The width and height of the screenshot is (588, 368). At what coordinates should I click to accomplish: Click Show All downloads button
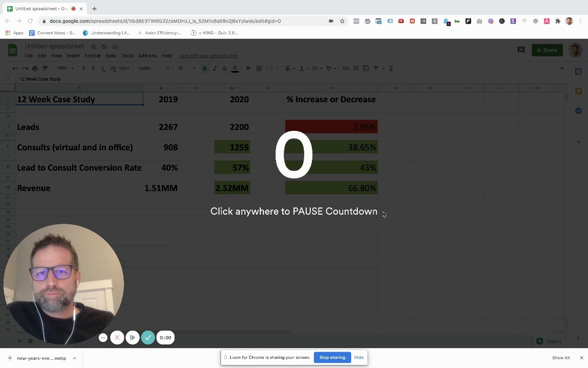pos(560,358)
